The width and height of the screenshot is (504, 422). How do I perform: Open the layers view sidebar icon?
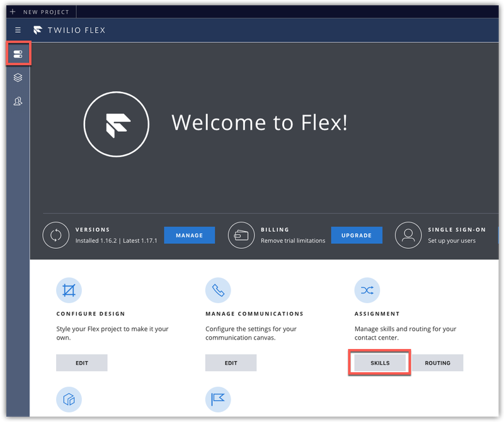18,77
